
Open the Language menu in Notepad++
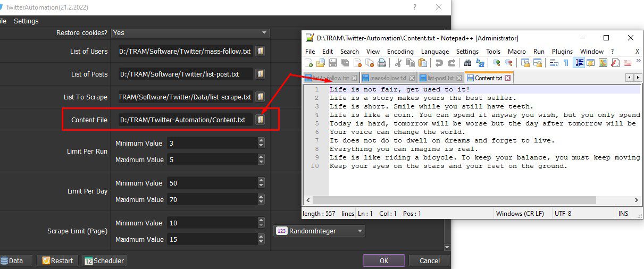pos(434,51)
